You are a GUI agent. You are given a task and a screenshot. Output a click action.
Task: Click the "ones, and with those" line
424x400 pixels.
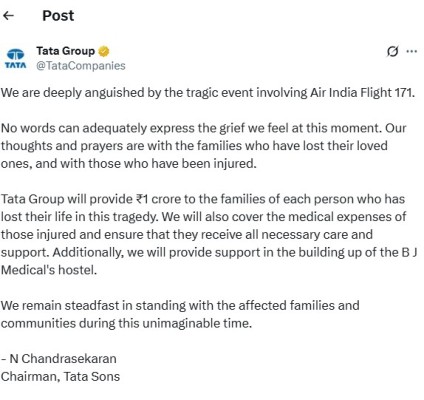(x=129, y=164)
